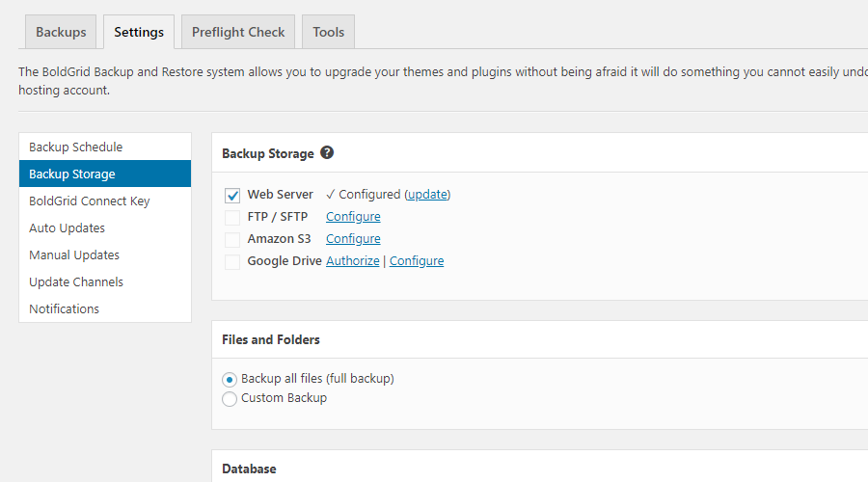Open FTP / SFTP Configure link

pyautogui.click(x=353, y=216)
